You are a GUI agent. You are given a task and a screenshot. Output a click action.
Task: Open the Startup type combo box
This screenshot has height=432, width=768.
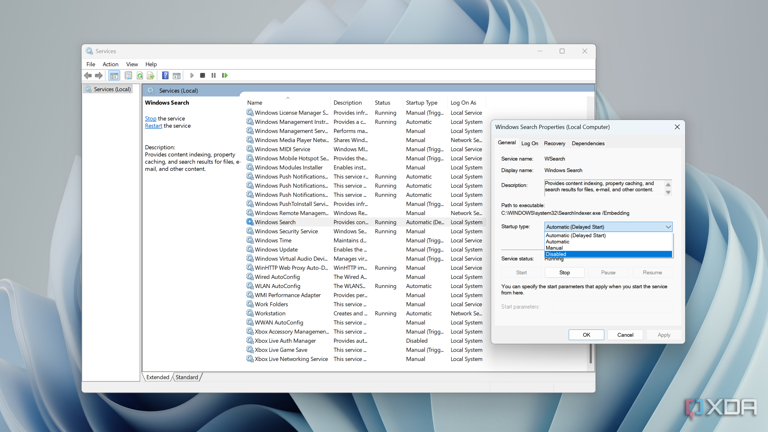[608, 227]
